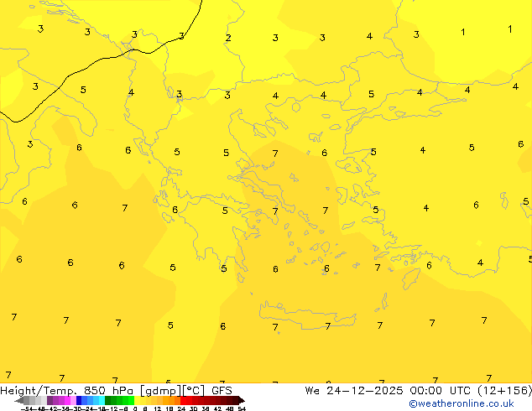Click the legend label 30
This screenshot has height=411, width=532.
[x=193, y=409]
